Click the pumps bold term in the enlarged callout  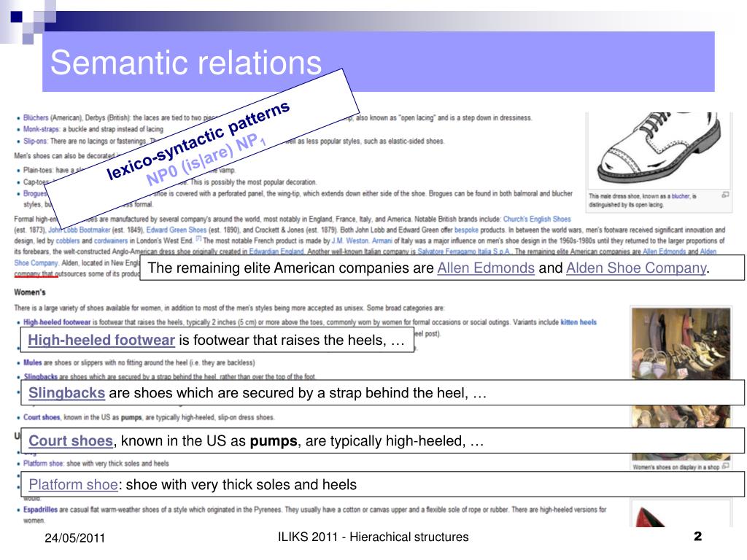point(274,441)
